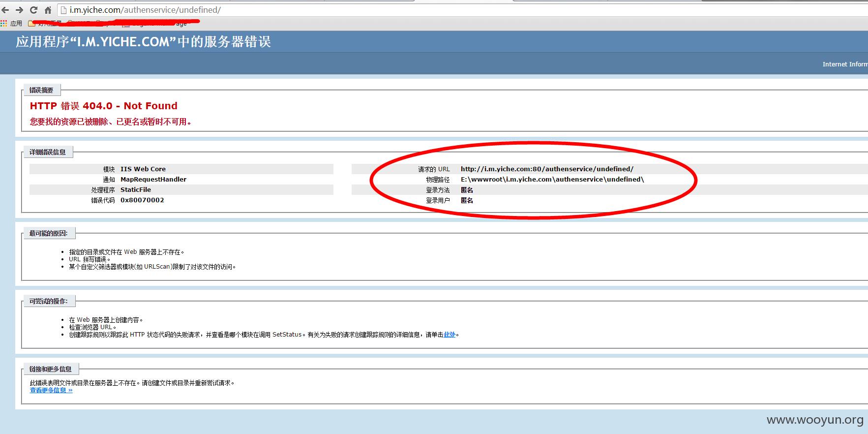The height and width of the screenshot is (434, 868).
Task: Click the page info icon in address bar
Action: click(x=64, y=10)
